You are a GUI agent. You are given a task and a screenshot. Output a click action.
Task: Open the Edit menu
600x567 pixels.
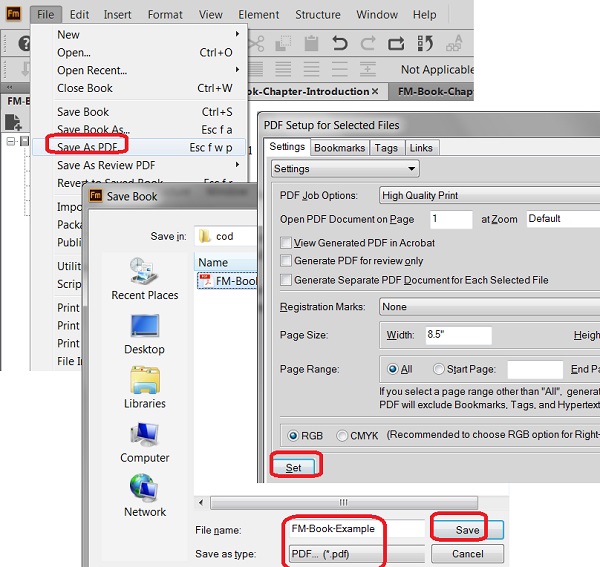tap(79, 15)
